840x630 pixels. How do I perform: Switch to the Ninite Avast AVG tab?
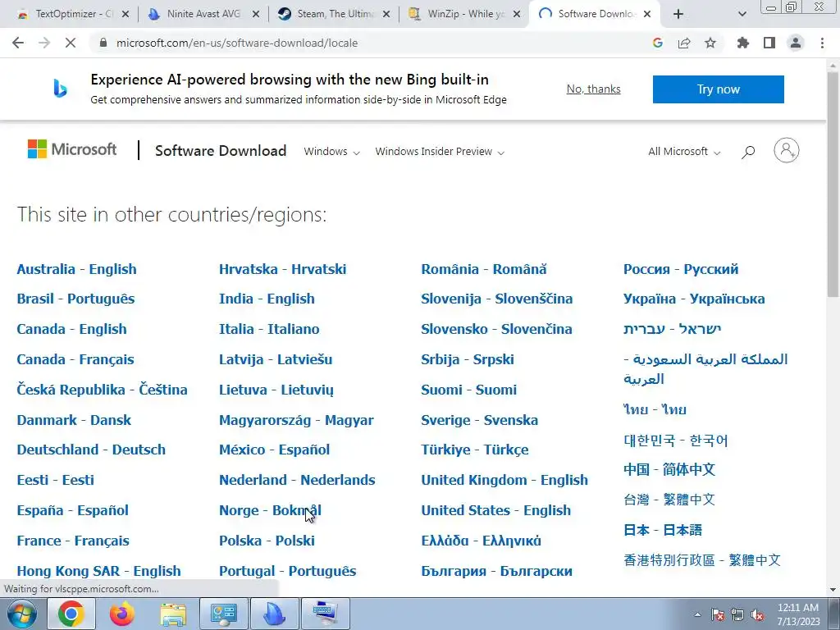[203, 14]
